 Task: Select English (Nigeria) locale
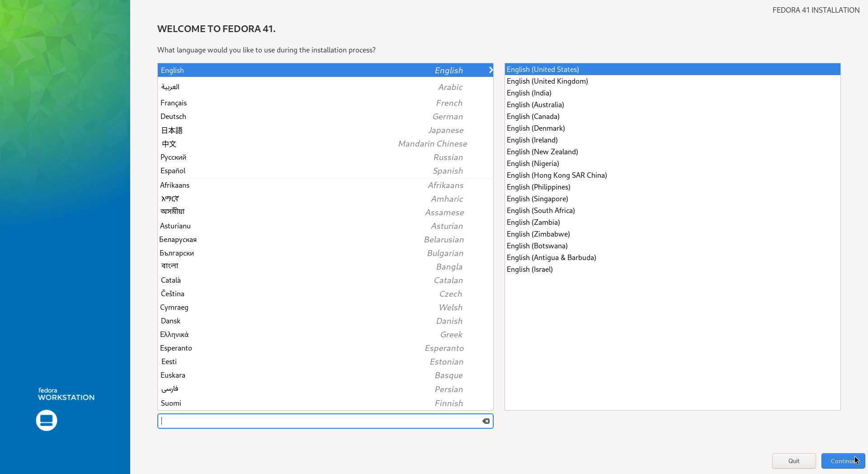672,163
